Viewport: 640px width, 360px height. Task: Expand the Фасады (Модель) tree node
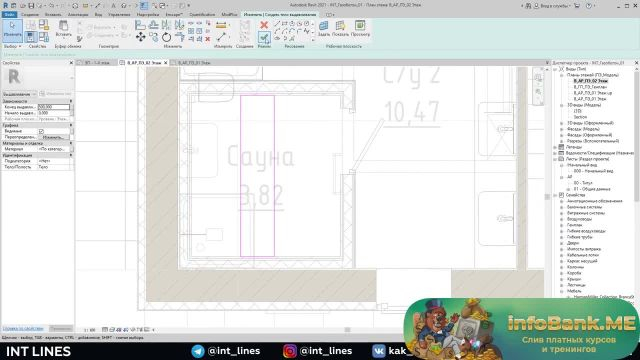click(562, 129)
